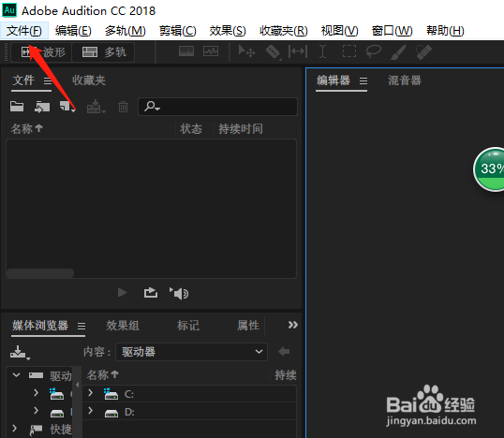Click the trash delete file icon
The width and height of the screenshot is (504, 438).
pyautogui.click(x=123, y=107)
